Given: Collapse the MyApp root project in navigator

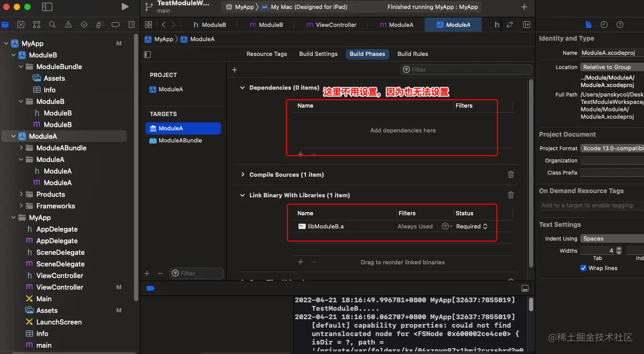Looking at the screenshot, I should point(6,44).
